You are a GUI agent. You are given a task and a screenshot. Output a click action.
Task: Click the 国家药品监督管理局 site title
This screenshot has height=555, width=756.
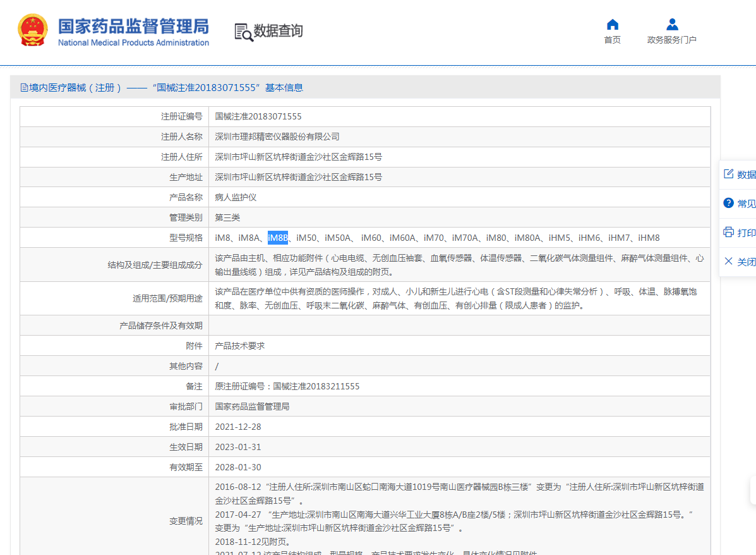(x=133, y=26)
